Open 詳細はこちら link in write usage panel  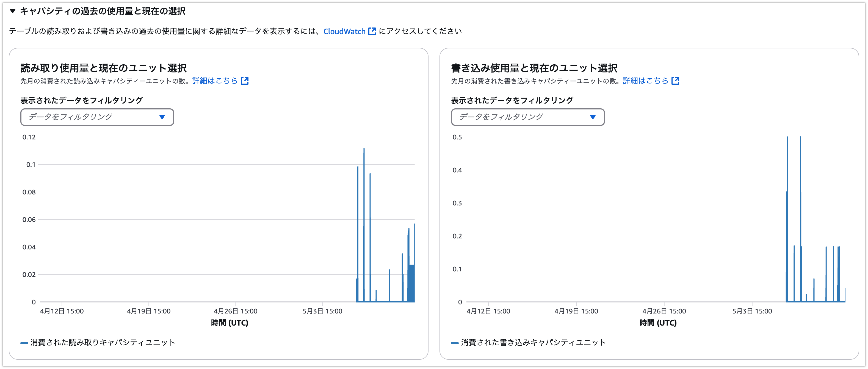645,81
